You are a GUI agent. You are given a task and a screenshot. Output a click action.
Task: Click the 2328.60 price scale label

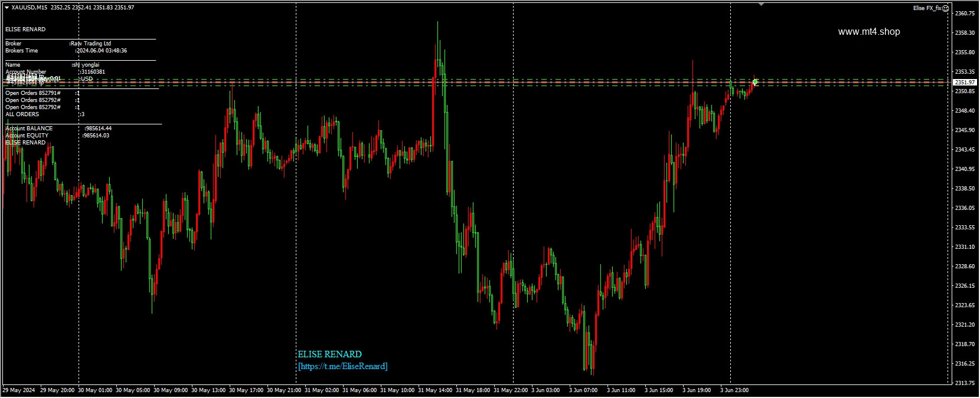point(965,267)
